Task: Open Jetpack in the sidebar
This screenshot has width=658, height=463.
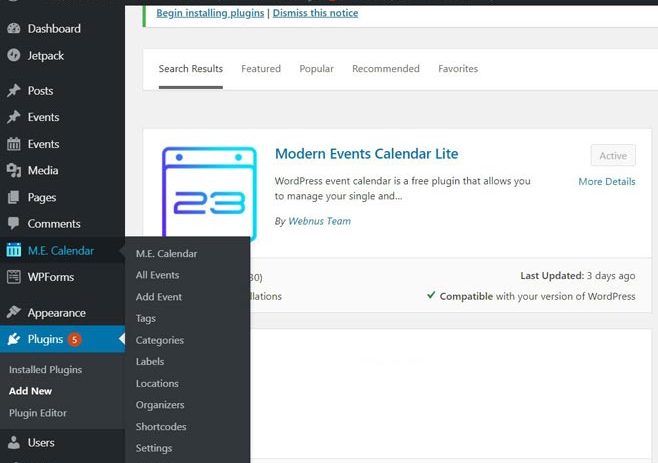Action: [x=46, y=55]
